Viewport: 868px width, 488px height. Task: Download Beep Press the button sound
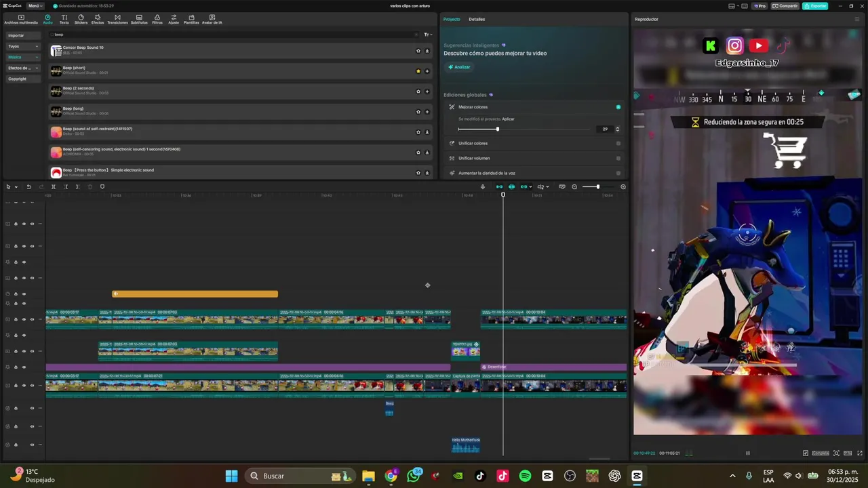point(427,173)
